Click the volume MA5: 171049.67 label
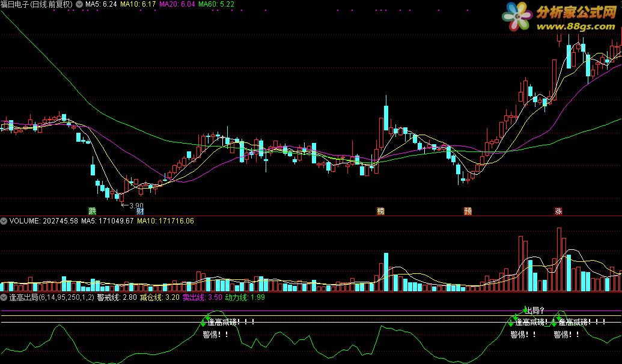 (x=107, y=221)
